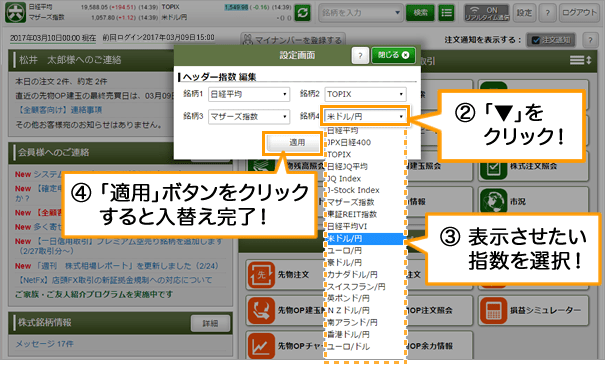Select 日経平均VI option

[x=347, y=226]
